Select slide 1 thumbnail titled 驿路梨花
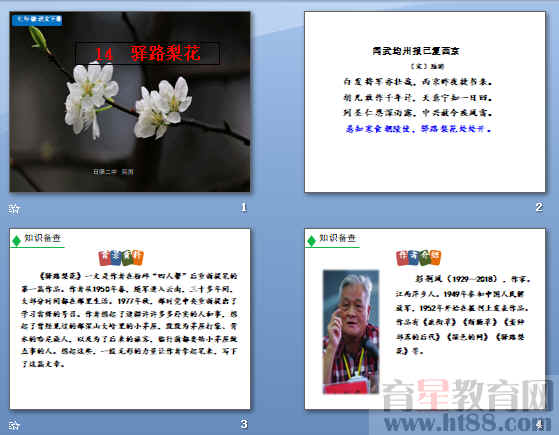 pos(130,102)
